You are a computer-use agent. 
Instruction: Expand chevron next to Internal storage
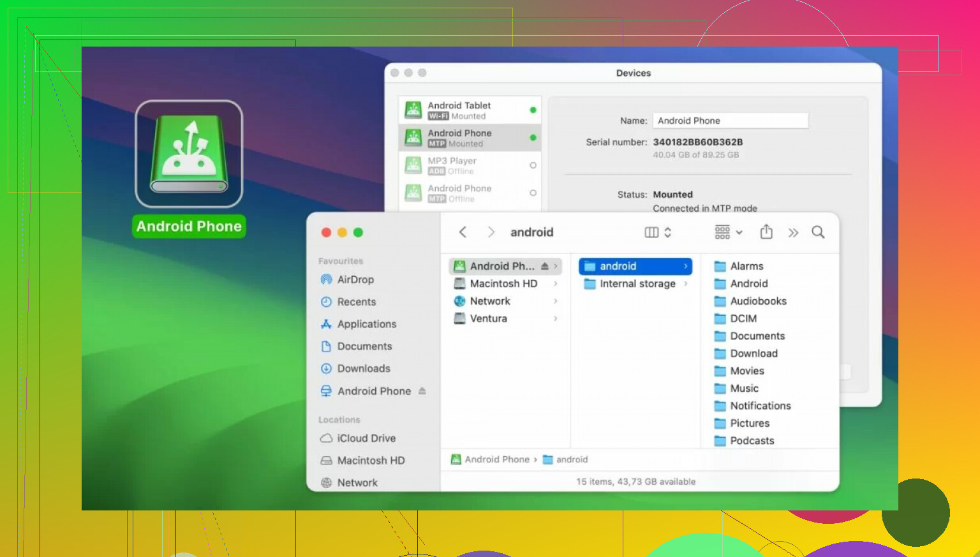pos(686,284)
